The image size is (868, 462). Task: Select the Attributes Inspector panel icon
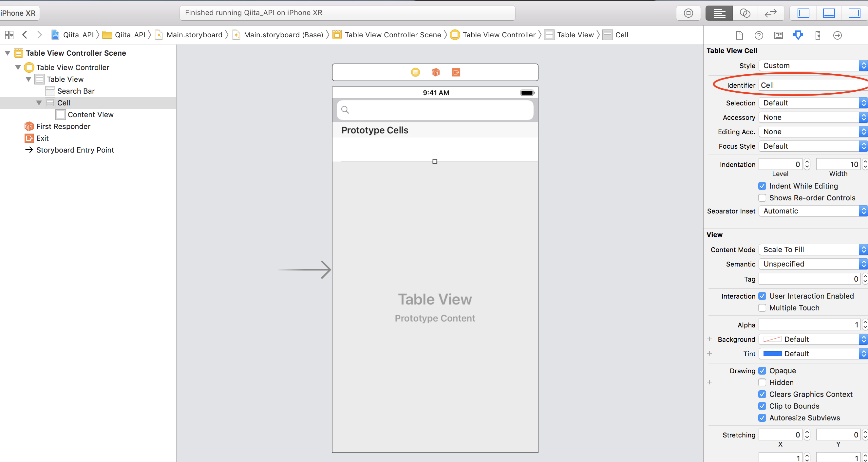pos(798,35)
